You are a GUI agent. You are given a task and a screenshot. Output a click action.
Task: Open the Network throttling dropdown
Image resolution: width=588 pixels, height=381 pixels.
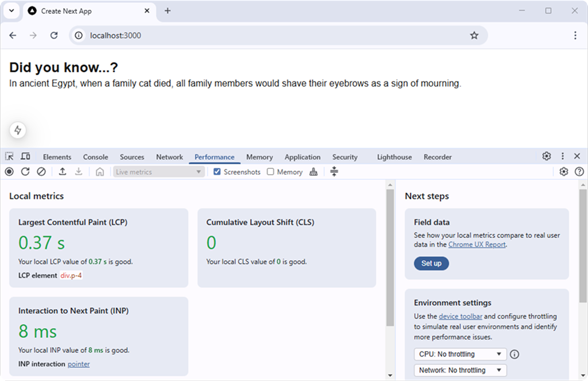459,370
